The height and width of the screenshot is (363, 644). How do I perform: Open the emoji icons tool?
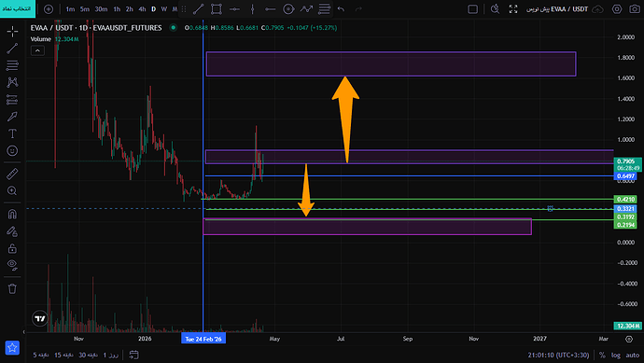(x=12, y=150)
